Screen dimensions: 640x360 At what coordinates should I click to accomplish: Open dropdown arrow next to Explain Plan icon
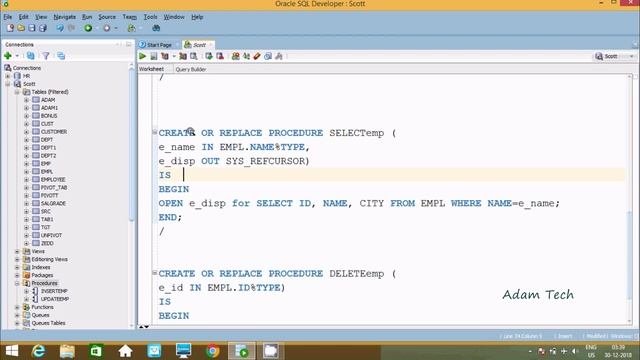click(174, 56)
